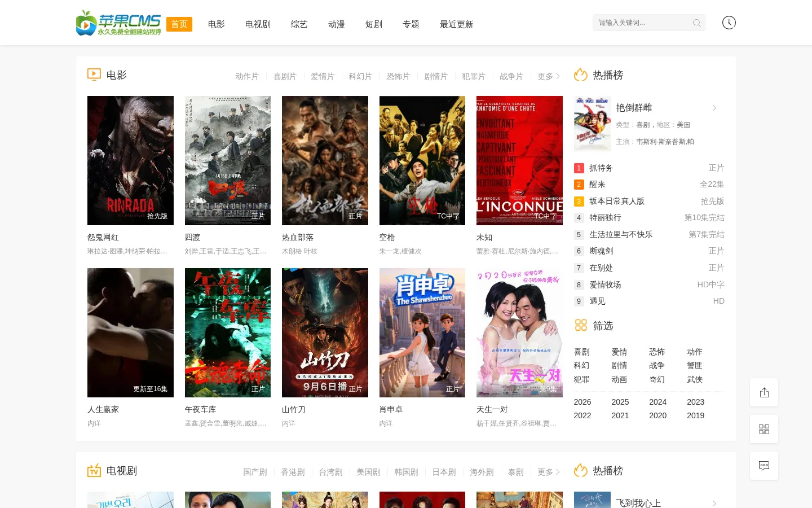Open the 人生赢家 poster
812x508 pixels.
tap(130, 332)
